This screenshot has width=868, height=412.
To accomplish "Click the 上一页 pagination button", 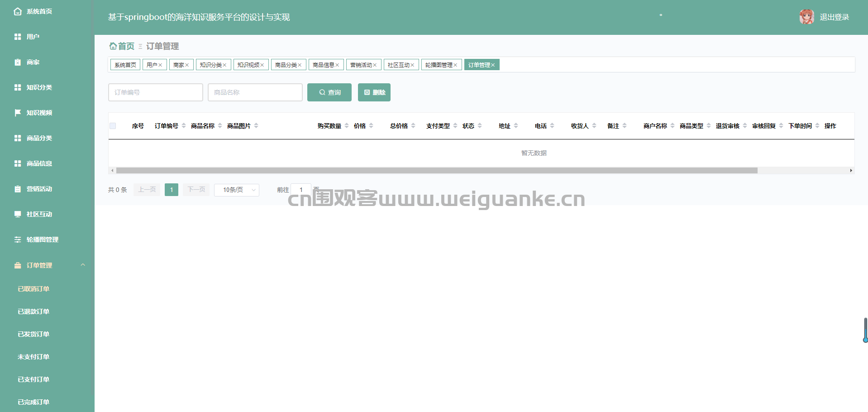I will pos(147,190).
